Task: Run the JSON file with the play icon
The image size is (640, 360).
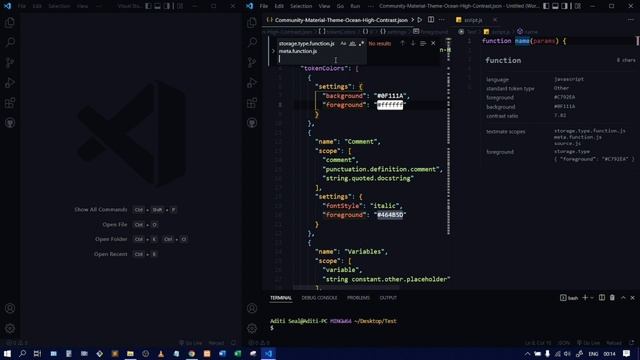Action: pos(420,20)
